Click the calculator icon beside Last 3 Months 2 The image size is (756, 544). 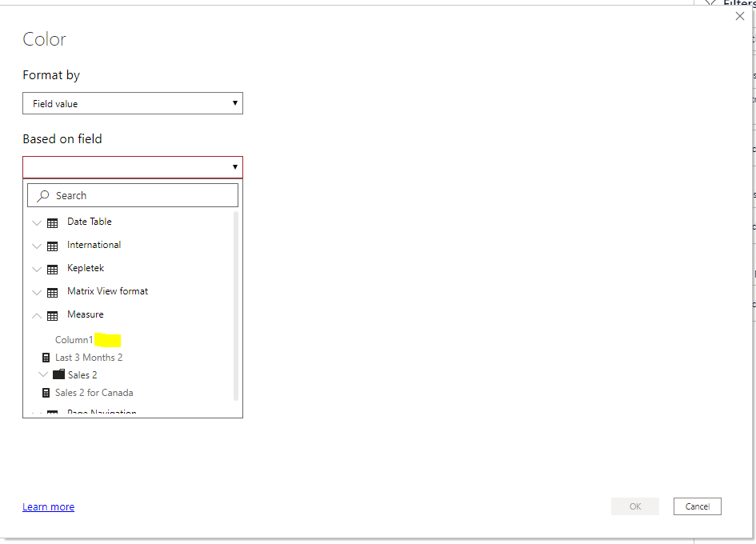click(x=46, y=358)
